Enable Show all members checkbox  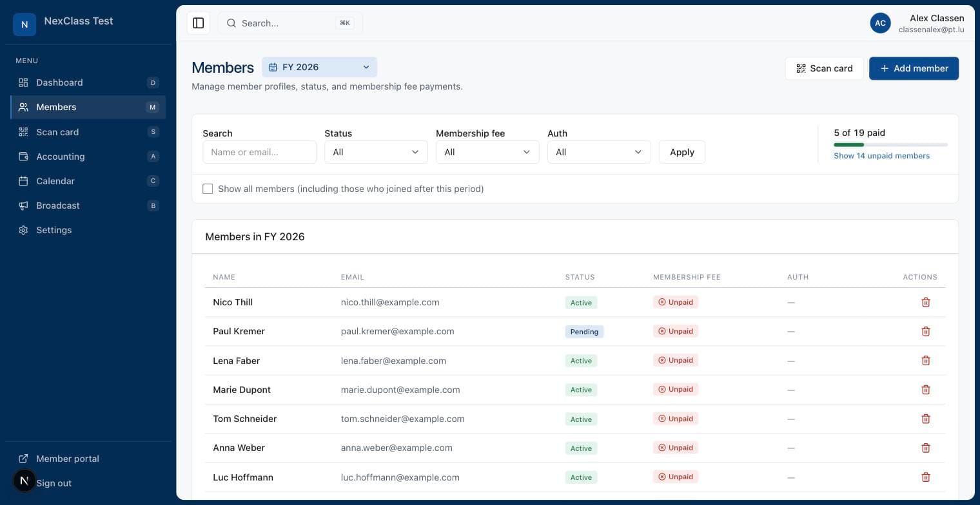(x=208, y=189)
